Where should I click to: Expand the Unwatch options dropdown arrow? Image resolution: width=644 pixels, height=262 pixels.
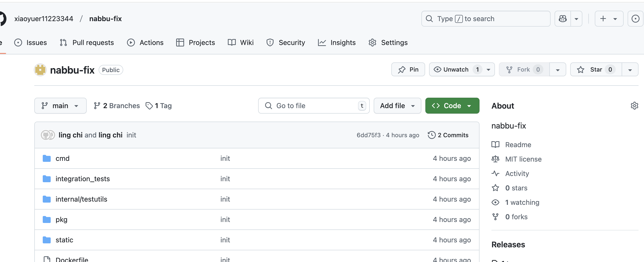click(489, 70)
